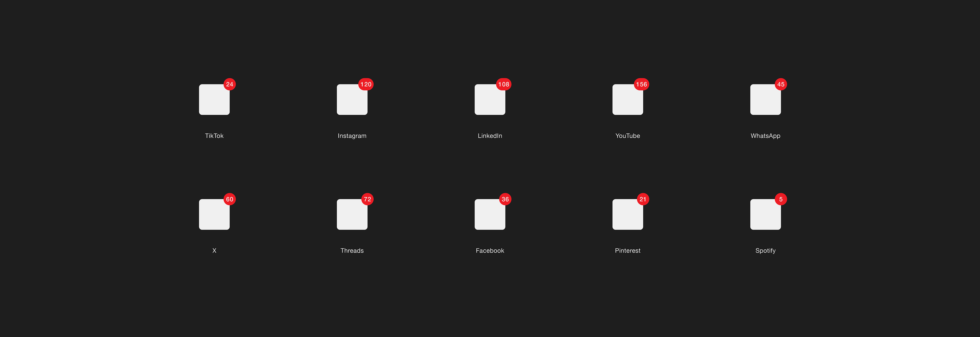This screenshot has height=337, width=980.
Task: Open the YouTube app icon
Action: (x=627, y=100)
